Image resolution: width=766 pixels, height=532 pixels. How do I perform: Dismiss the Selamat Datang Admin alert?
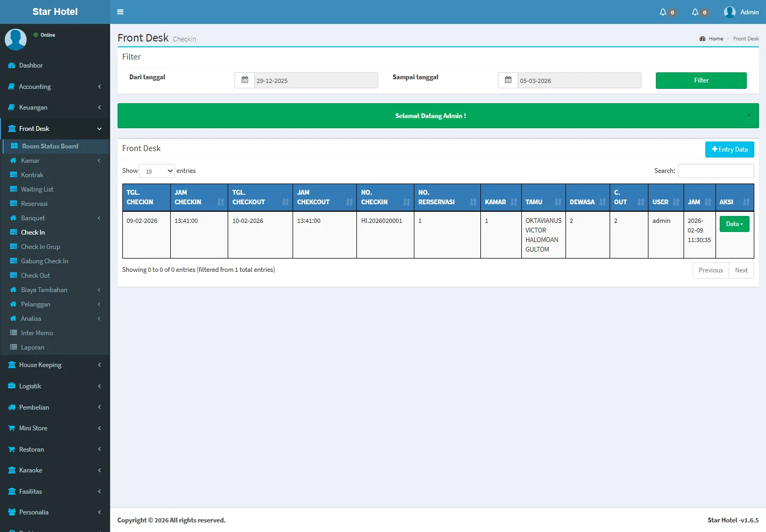coord(748,116)
